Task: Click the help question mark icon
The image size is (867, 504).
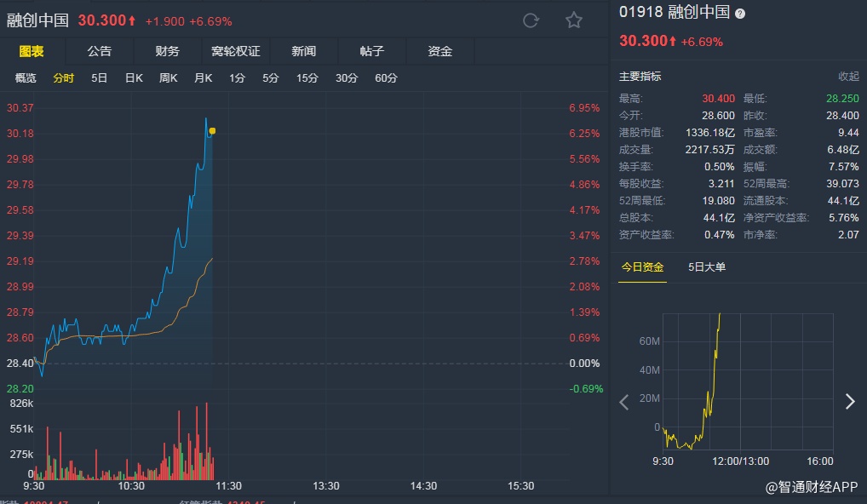Action: pos(740,13)
